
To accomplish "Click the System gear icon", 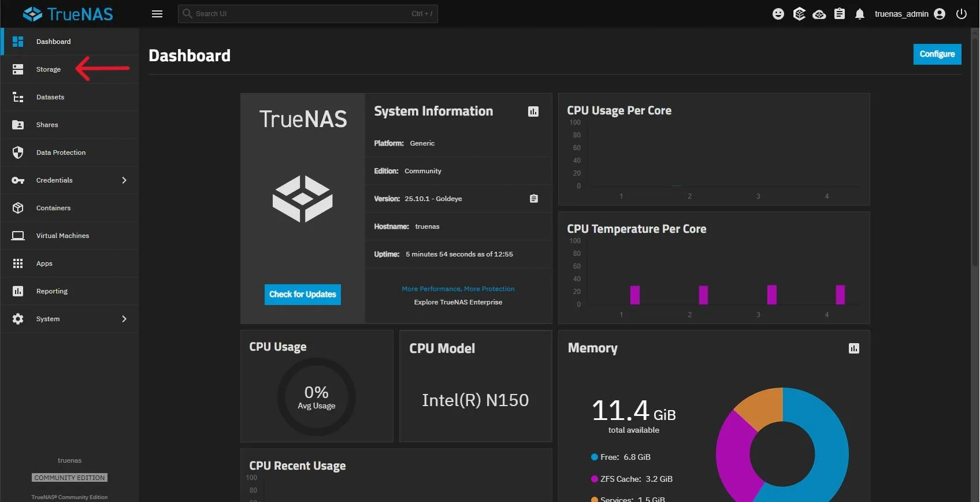I will pyautogui.click(x=18, y=319).
